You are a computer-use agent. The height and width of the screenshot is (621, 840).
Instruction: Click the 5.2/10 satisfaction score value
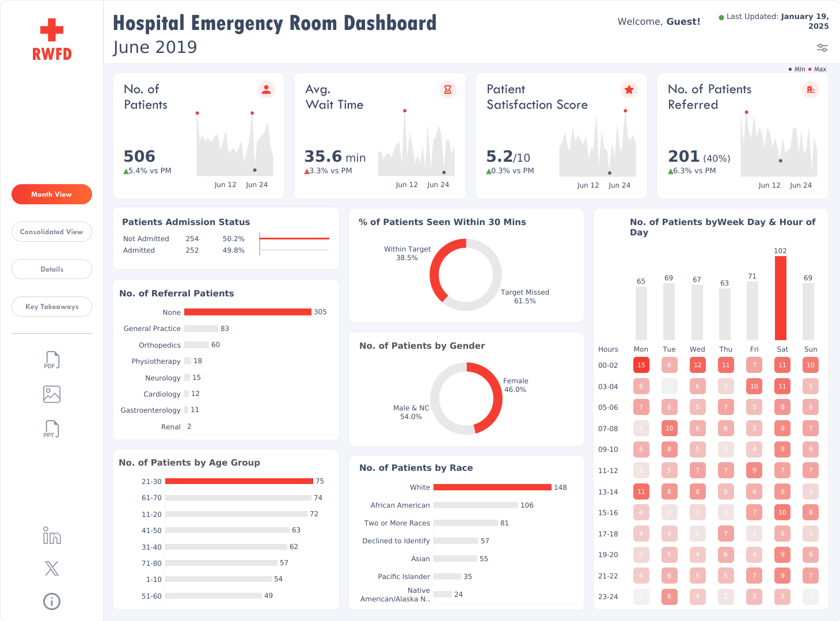pyautogui.click(x=508, y=157)
